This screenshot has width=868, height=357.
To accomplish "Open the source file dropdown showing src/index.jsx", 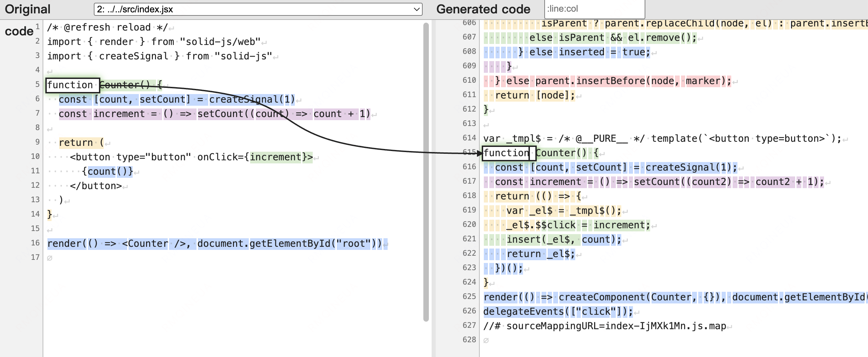I will [x=258, y=9].
